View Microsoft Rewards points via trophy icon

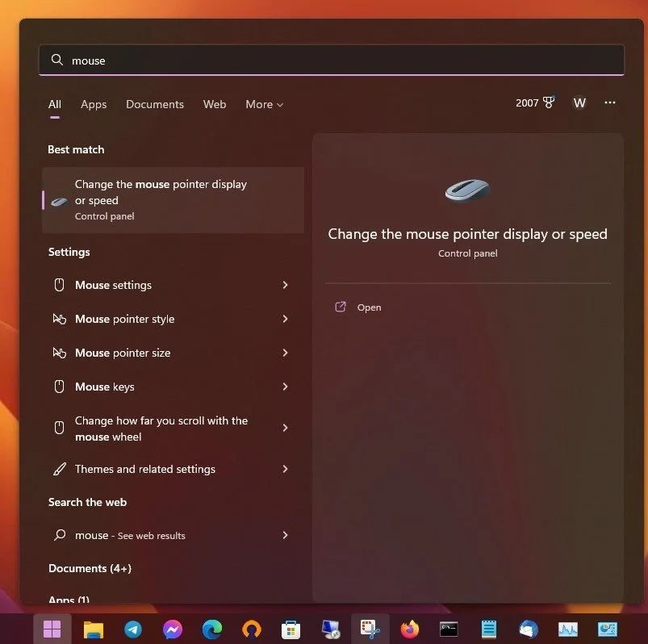point(548,102)
